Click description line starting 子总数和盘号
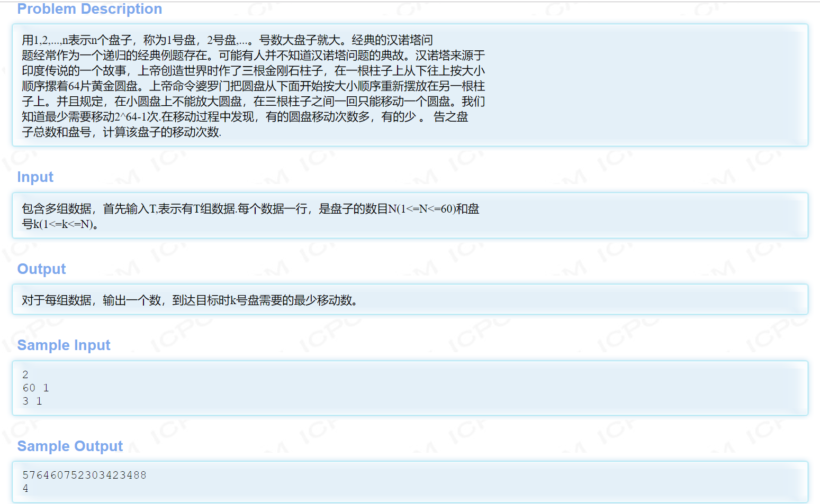Image resolution: width=820 pixels, height=504 pixels. (122, 132)
